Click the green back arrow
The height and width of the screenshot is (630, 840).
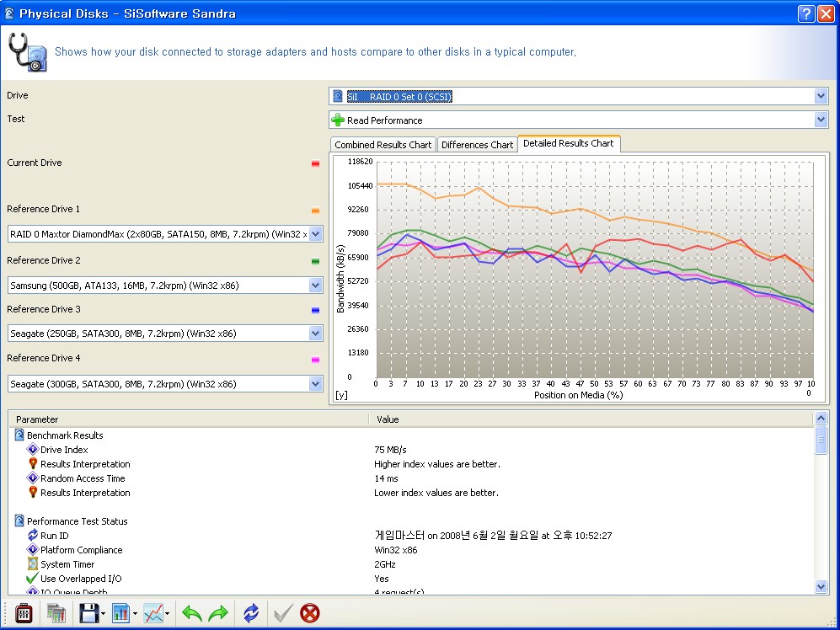pyautogui.click(x=192, y=613)
